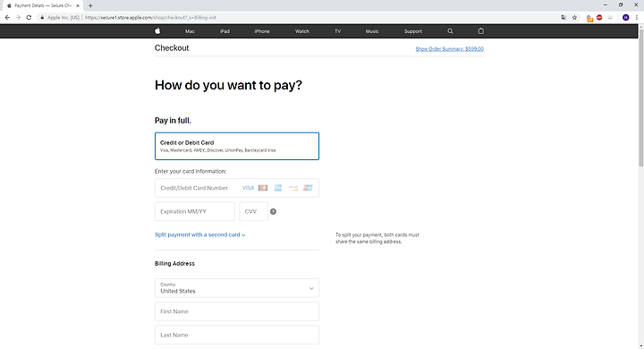Focus the First Name field
This screenshot has width=644, height=349.
(237, 311)
